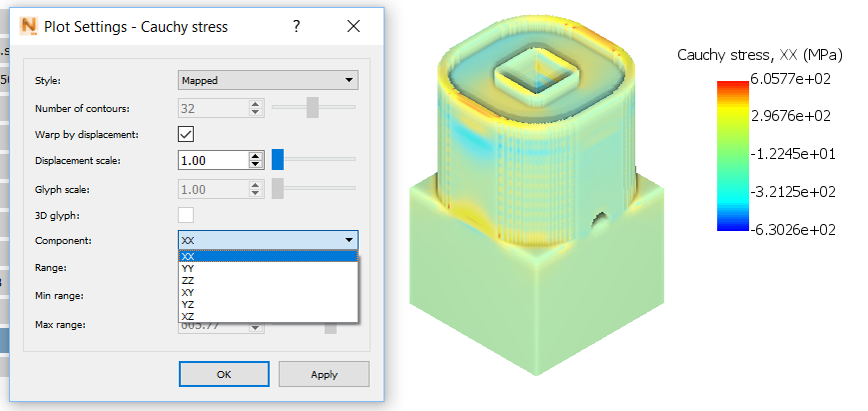The image size is (868, 411).
Task: Toggle the 3D glyph checkbox
Action: [186, 214]
